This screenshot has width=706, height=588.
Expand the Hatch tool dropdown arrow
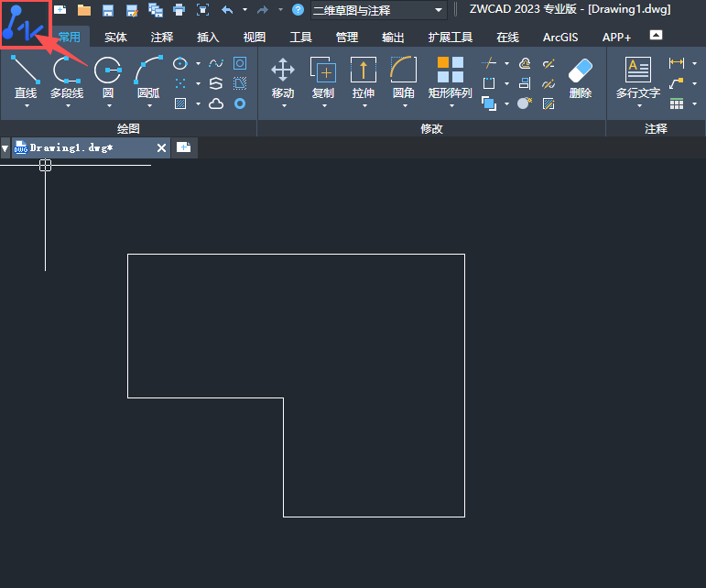coord(198,104)
